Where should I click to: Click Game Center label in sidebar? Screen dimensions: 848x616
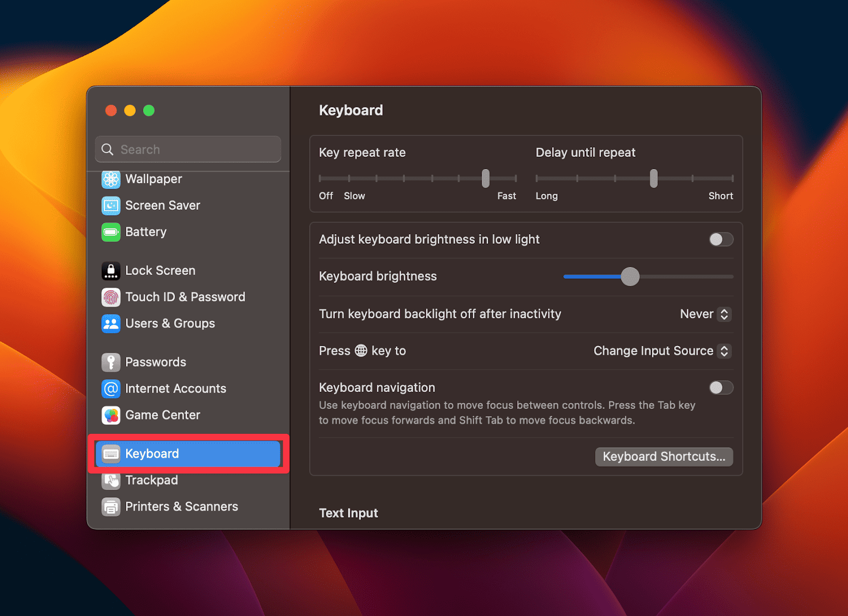163,415
